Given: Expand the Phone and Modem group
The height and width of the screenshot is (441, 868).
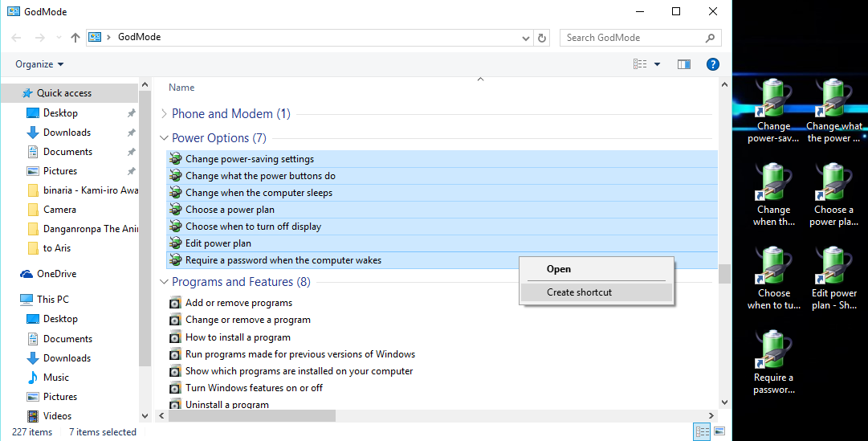Looking at the screenshot, I should [164, 113].
